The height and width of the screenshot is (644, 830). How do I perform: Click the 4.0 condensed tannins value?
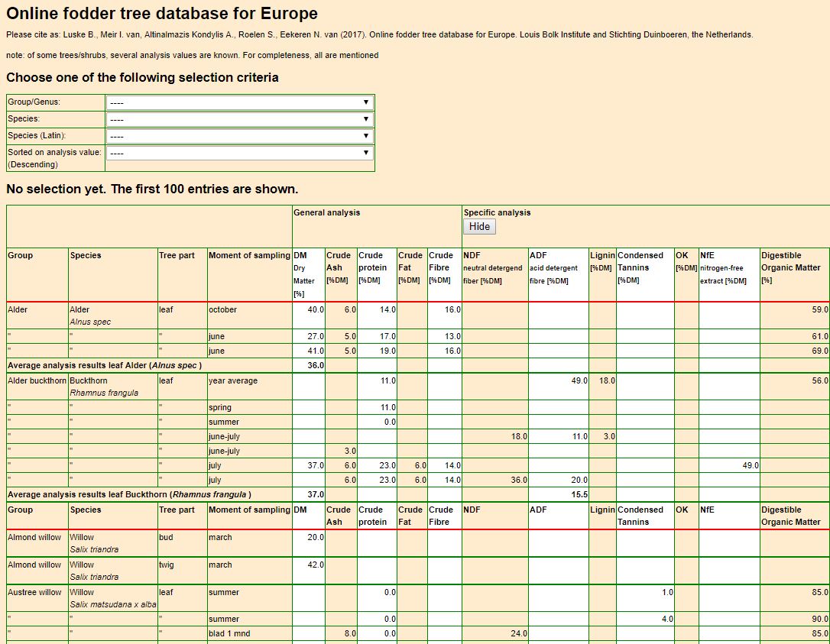[x=667, y=619]
